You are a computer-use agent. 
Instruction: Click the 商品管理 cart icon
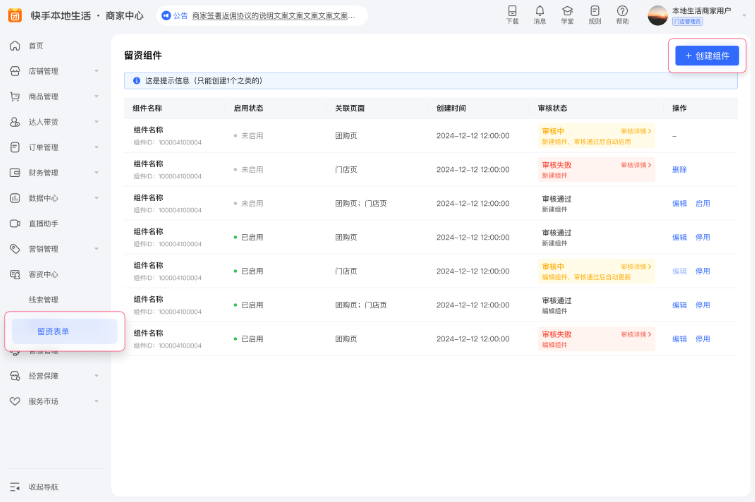coord(15,96)
